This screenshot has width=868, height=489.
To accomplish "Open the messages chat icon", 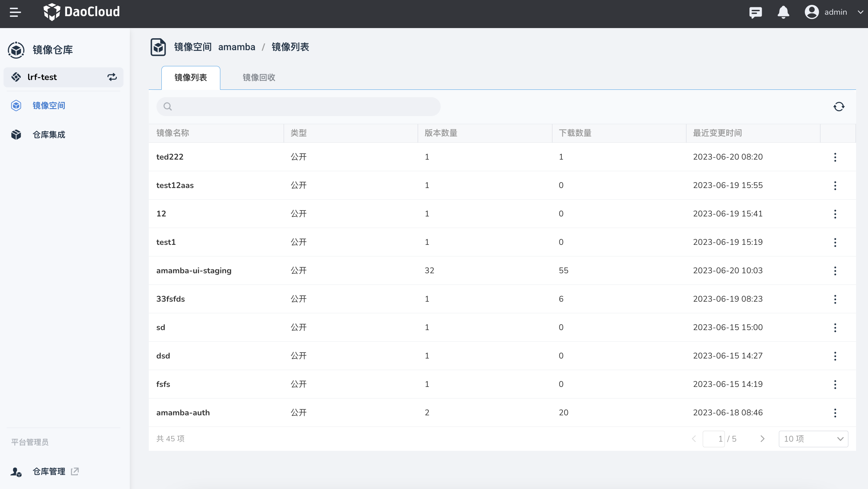I will pyautogui.click(x=755, y=13).
